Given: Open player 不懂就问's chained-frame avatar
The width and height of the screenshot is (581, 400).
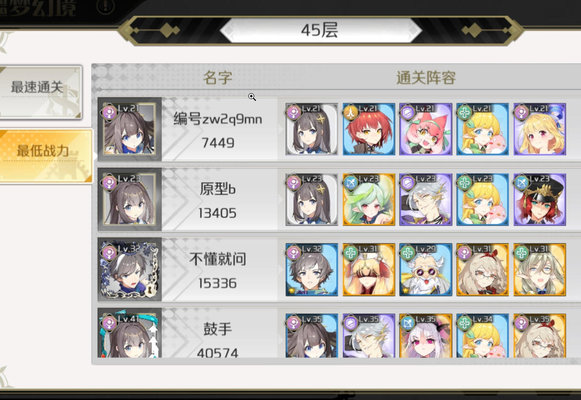Looking at the screenshot, I should [130, 269].
